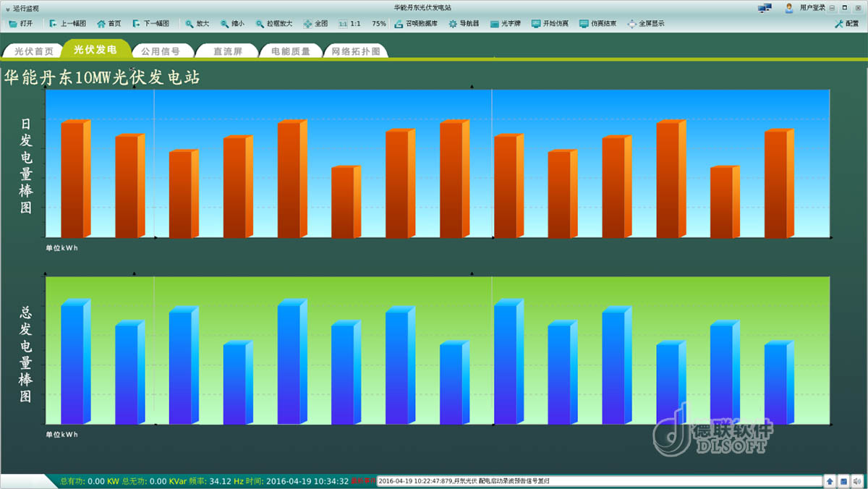Go to previous diagram with 上一幅图
Screen dimensions: 868x489
(67, 23)
